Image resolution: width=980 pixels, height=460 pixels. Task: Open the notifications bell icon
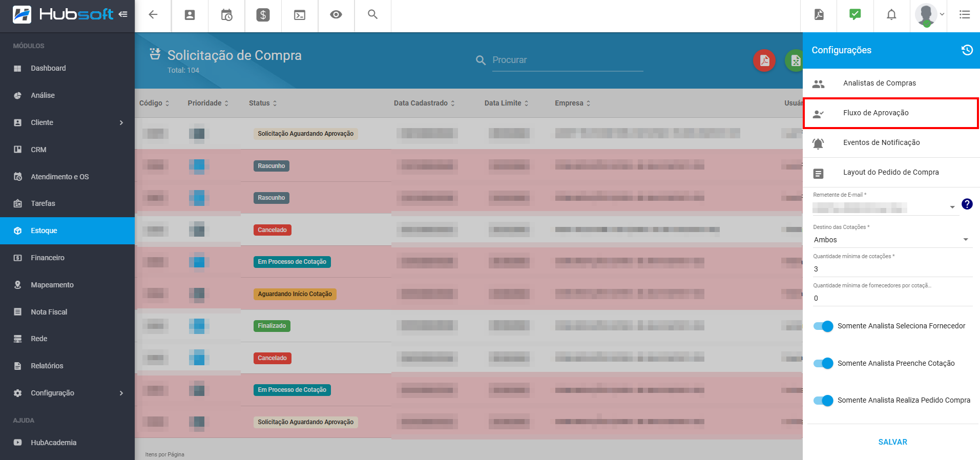(x=891, y=15)
